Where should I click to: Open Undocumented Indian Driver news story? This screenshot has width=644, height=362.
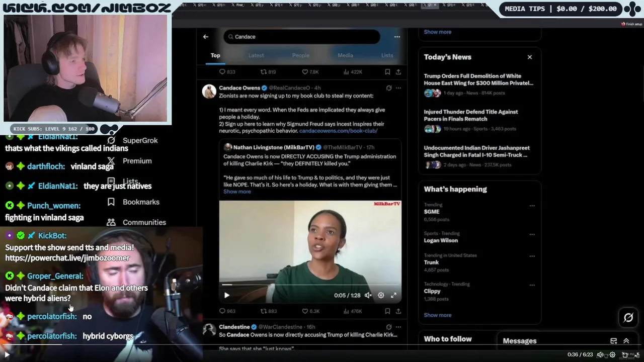[x=478, y=156]
